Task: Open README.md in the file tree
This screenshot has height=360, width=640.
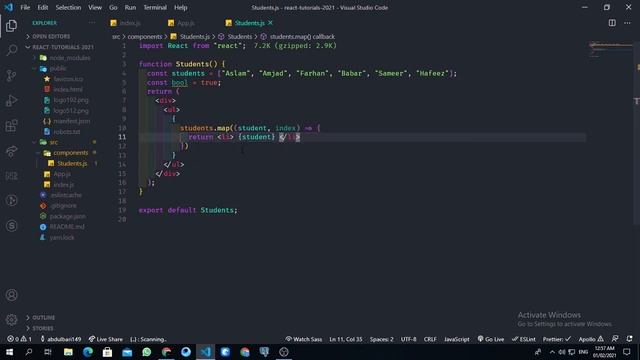Action: pyautogui.click(x=67, y=227)
